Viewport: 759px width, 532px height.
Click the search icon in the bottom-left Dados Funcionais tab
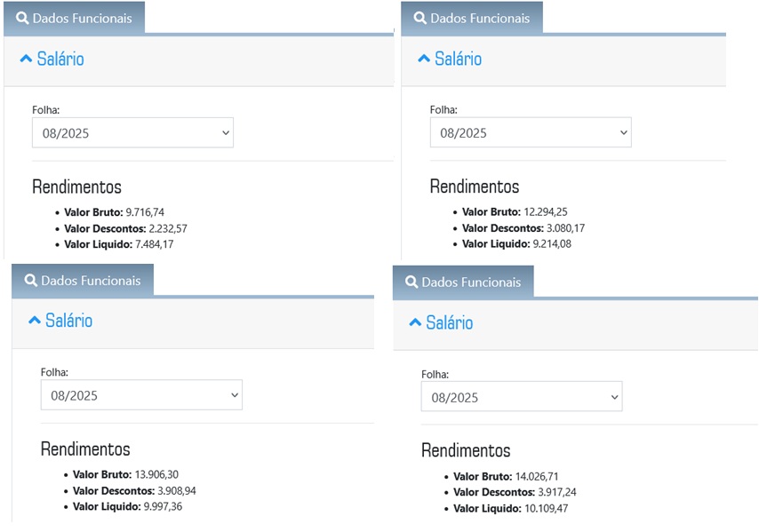[x=31, y=281]
